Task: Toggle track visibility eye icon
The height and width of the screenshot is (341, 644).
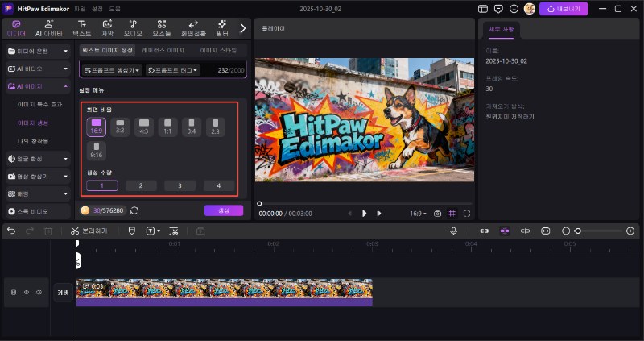Action: [x=26, y=292]
